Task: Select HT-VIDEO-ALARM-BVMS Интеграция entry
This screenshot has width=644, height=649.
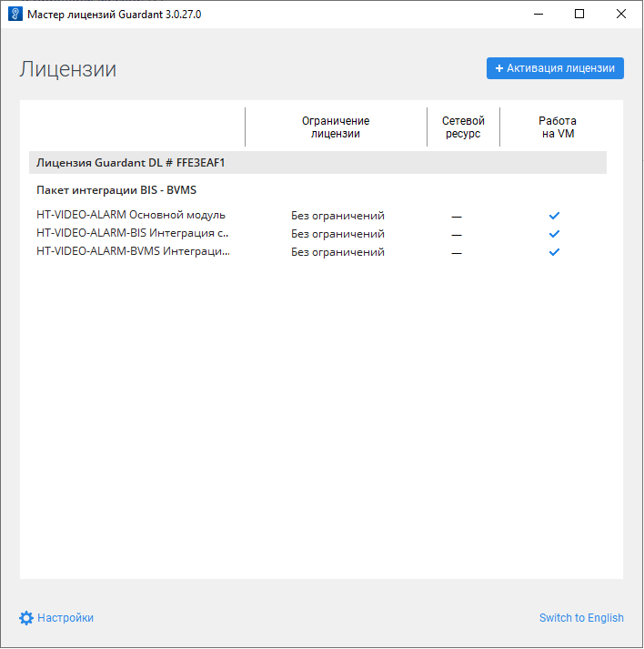Action: click(x=133, y=252)
